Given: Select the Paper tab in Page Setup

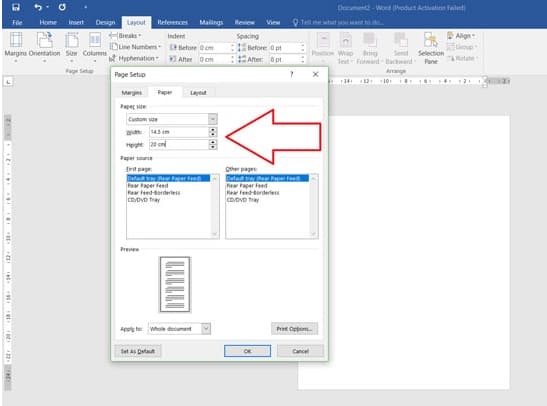Looking at the screenshot, I should tap(165, 92).
